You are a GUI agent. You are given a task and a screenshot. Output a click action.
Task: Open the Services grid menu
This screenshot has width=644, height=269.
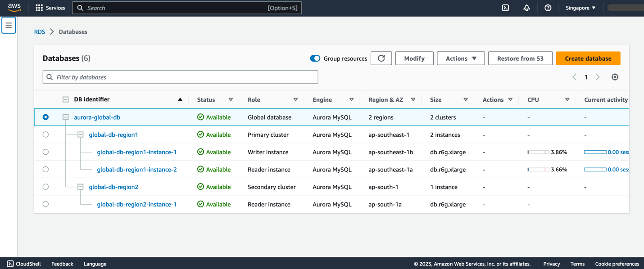pos(39,8)
